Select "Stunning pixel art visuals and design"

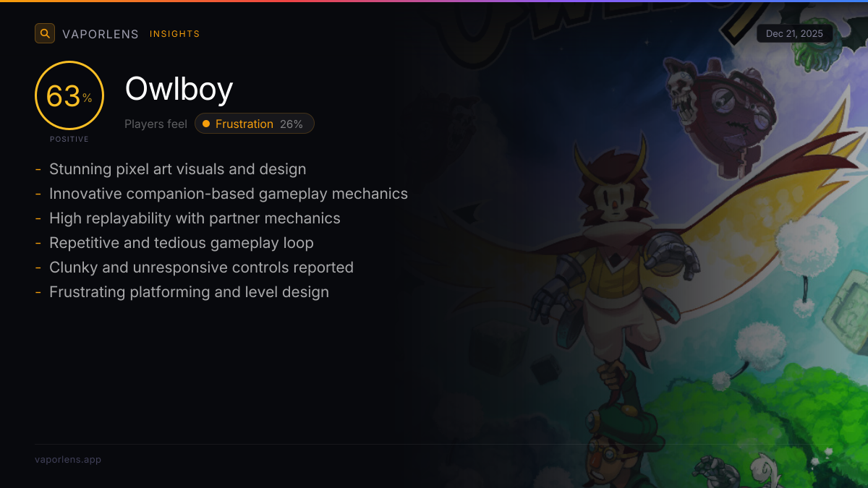coord(178,169)
